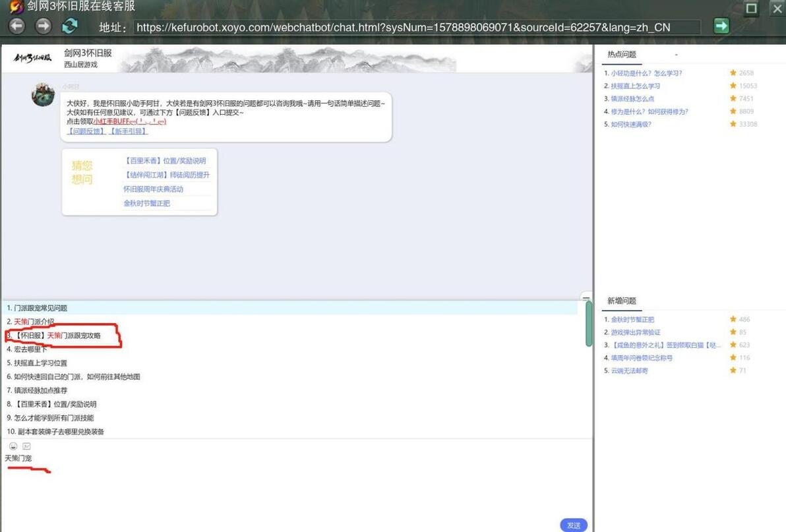786x532 pixels.
Task: Click the star next to 33308
Action: coord(733,124)
